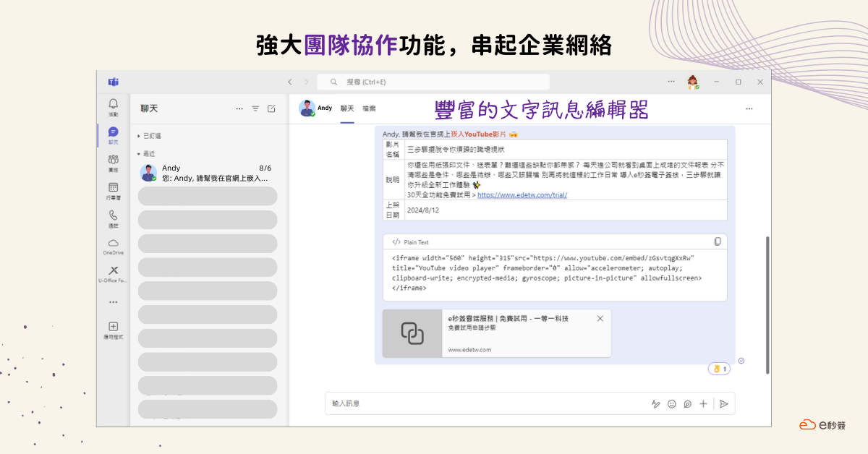
Task: Click the e秒簽雲端服務 preview title
Action: pos(508,319)
